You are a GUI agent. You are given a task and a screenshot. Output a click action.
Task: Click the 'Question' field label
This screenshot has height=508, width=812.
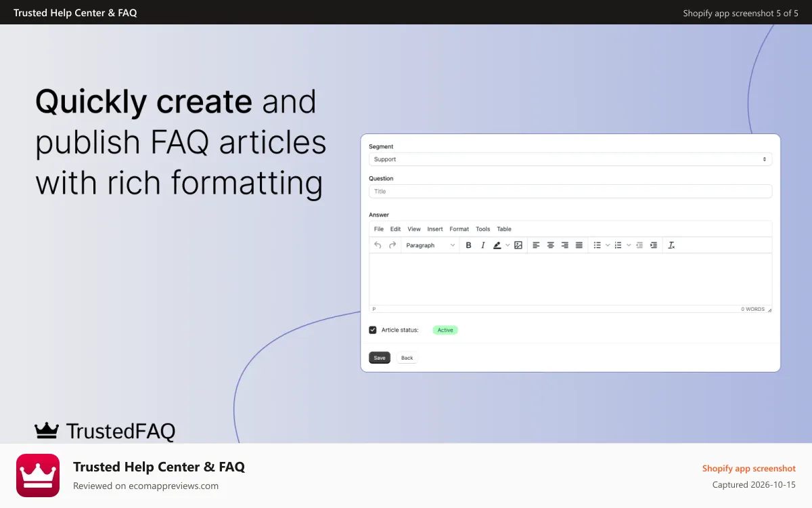[x=381, y=178]
